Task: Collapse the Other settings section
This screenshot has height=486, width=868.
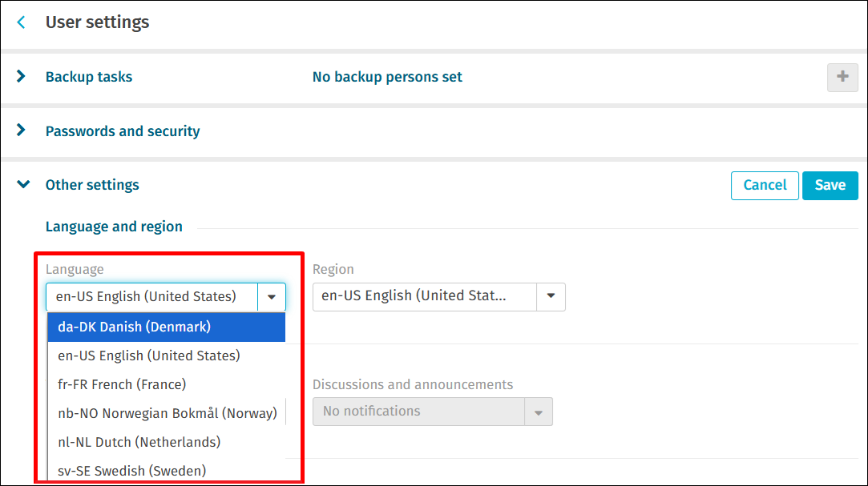Action: (23, 184)
